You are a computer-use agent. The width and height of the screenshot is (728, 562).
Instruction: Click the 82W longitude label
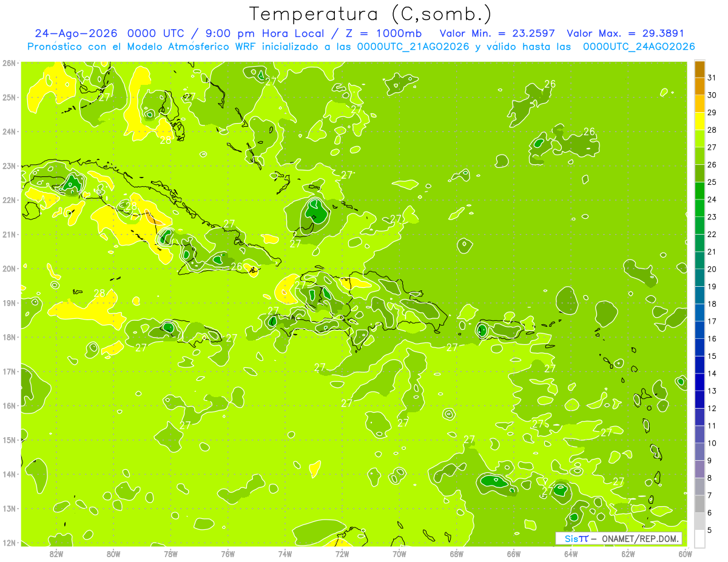56,554
